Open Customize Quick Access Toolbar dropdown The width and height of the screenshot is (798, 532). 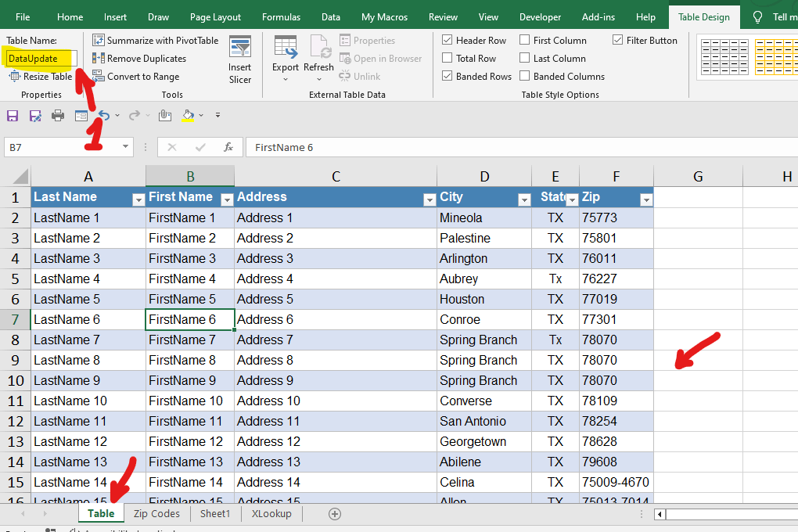tap(217, 115)
